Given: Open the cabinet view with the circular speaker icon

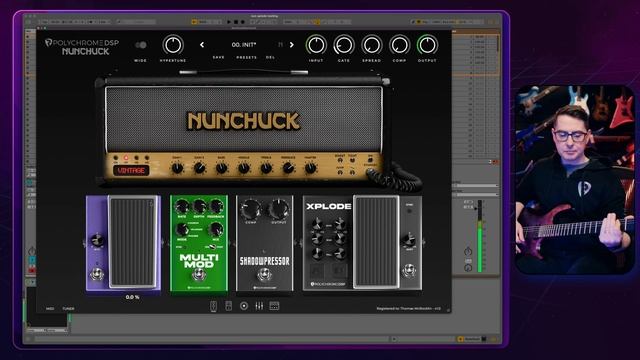Looking at the screenshot, I should click(244, 306).
